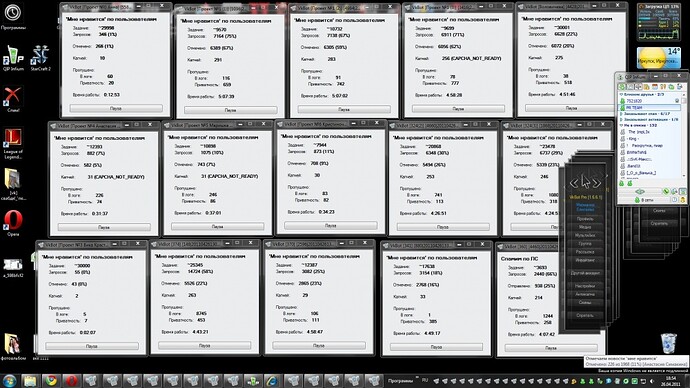Open Медиа in VkBot Pro menu

(585, 227)
